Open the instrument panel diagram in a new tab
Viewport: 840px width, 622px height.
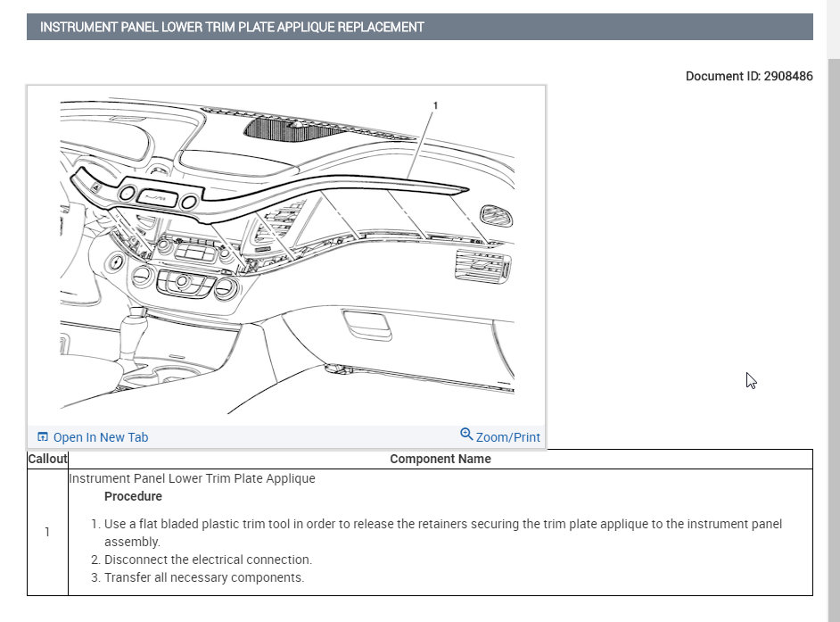point(100,436)
